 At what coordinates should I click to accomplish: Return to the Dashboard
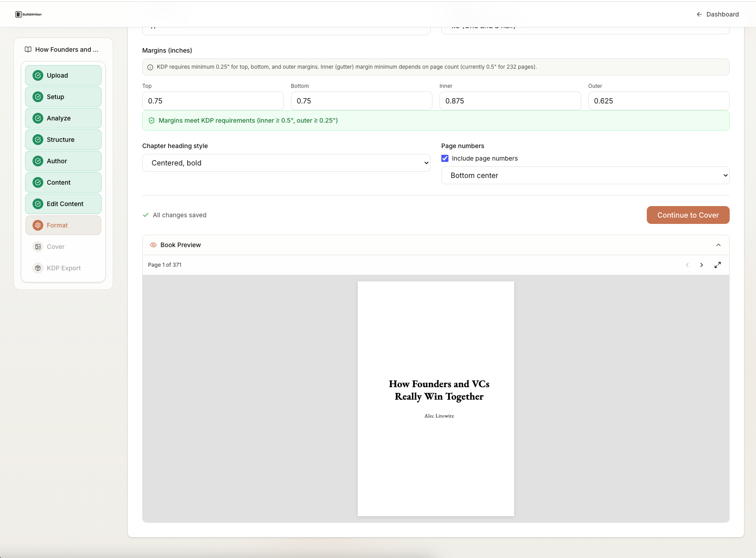pos(718,14)
